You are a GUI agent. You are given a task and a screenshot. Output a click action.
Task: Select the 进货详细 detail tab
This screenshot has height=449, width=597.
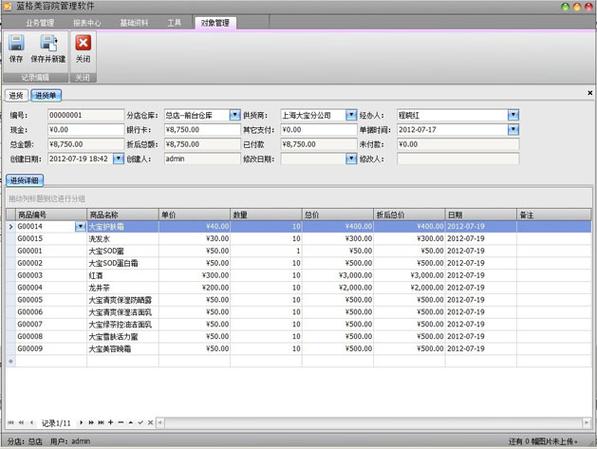25,180
